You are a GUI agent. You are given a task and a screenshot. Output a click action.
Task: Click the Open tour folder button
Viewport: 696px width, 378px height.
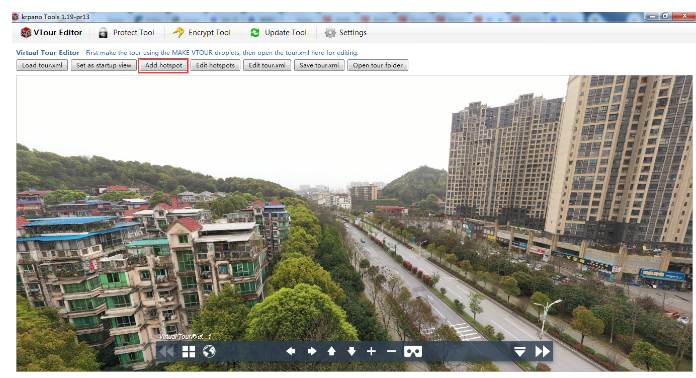pos(378,65)
